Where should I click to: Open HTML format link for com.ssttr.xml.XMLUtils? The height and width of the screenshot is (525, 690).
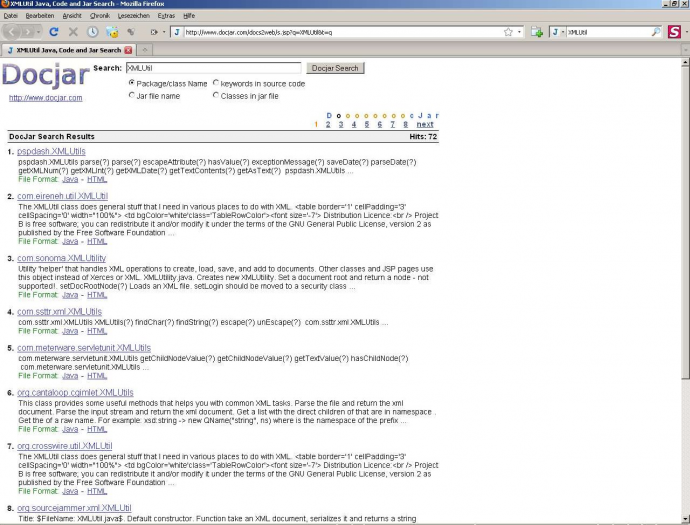pyautogui.click(x=97, y=331)
